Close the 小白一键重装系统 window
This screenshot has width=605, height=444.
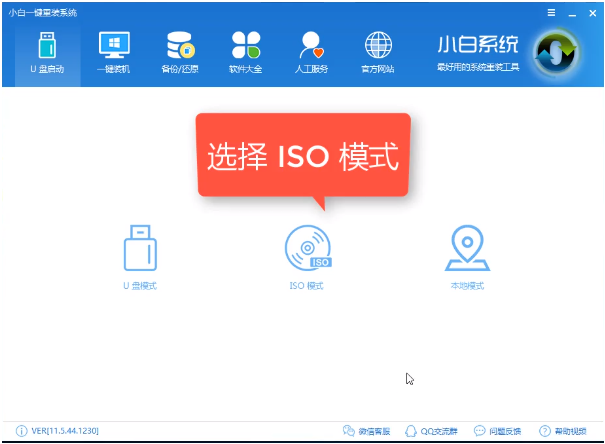tap(593, 13)
